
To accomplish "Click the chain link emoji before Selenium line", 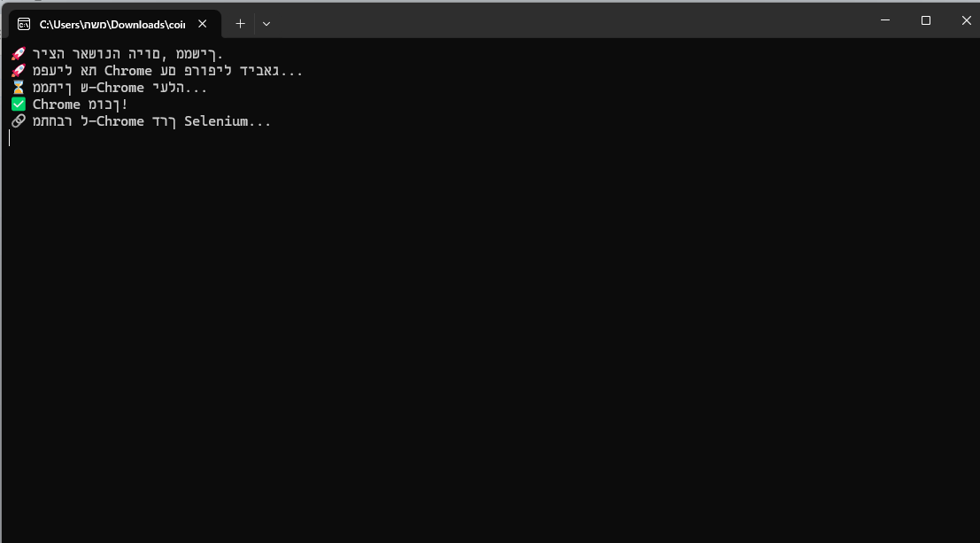I will point(18,120).
